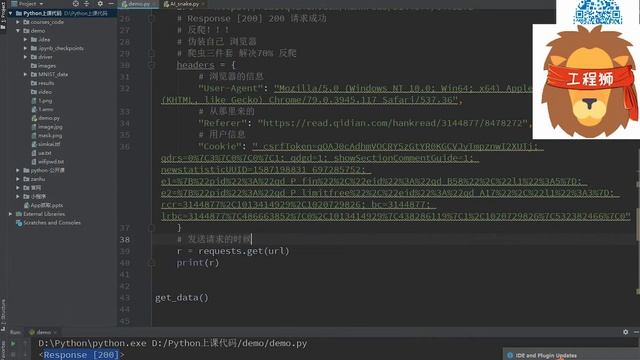640x360 pixels.
Task: Click the Collapse All icon in Project panel
Action: coord(87,4)
